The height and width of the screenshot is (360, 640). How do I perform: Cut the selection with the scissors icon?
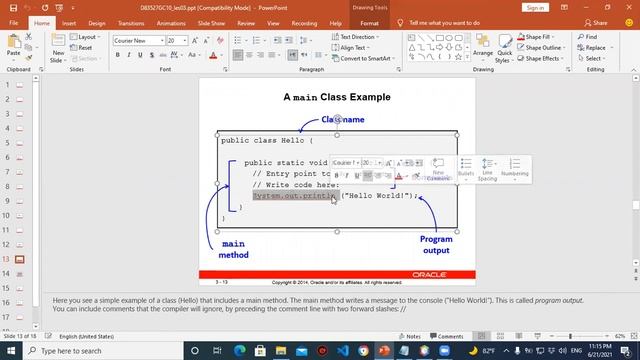click(x=28, y=37)
